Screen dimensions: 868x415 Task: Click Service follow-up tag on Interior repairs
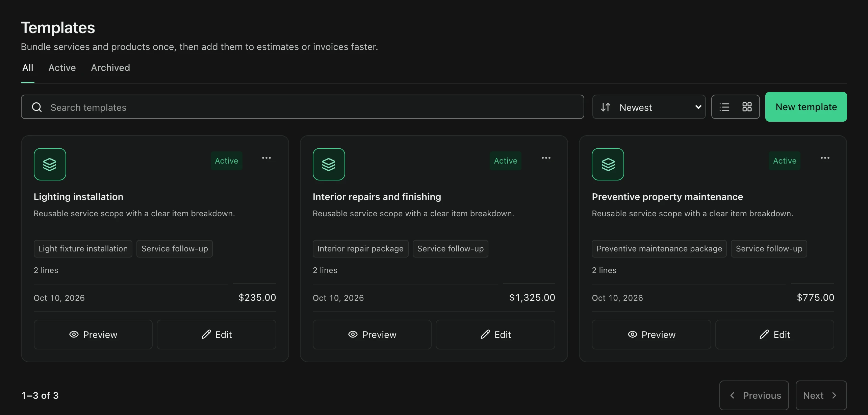pos(451,249)
